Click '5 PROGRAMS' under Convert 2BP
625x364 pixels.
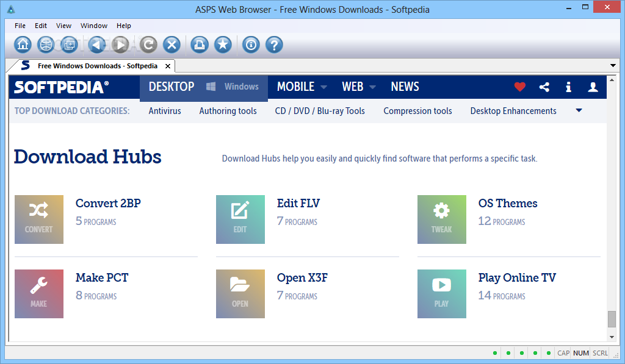pos(96,221)
